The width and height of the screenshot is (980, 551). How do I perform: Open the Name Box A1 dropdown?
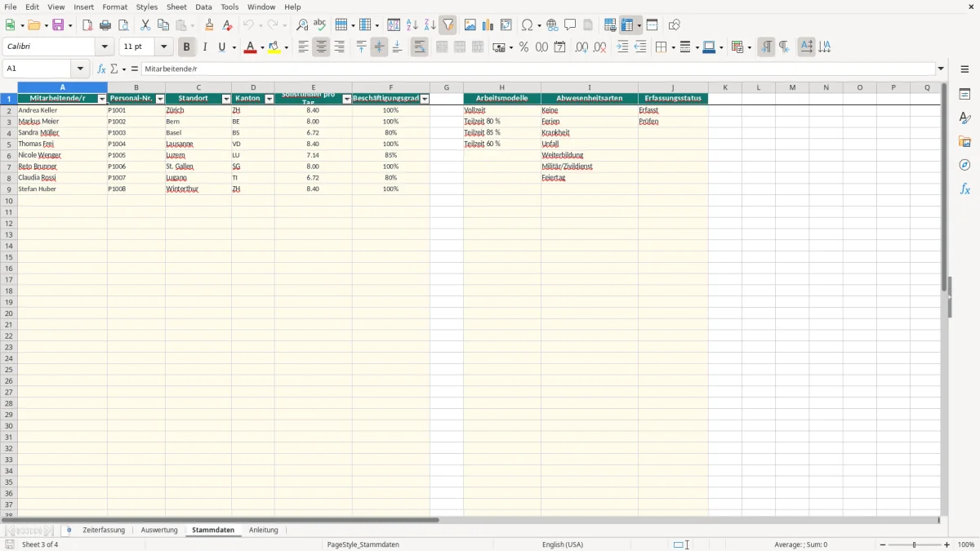coord(80,69)
